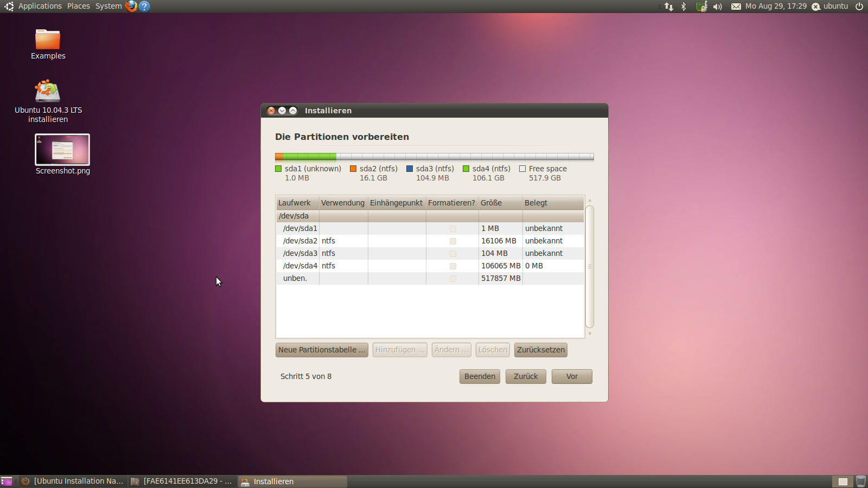Open the Screenshot.png thumbnail on desktop

click(62, 150)
